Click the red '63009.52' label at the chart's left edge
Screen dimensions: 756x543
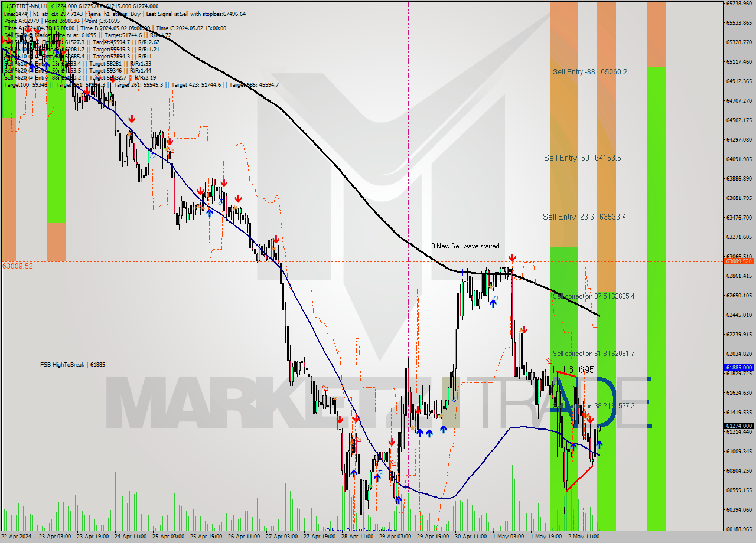[18, 266]
